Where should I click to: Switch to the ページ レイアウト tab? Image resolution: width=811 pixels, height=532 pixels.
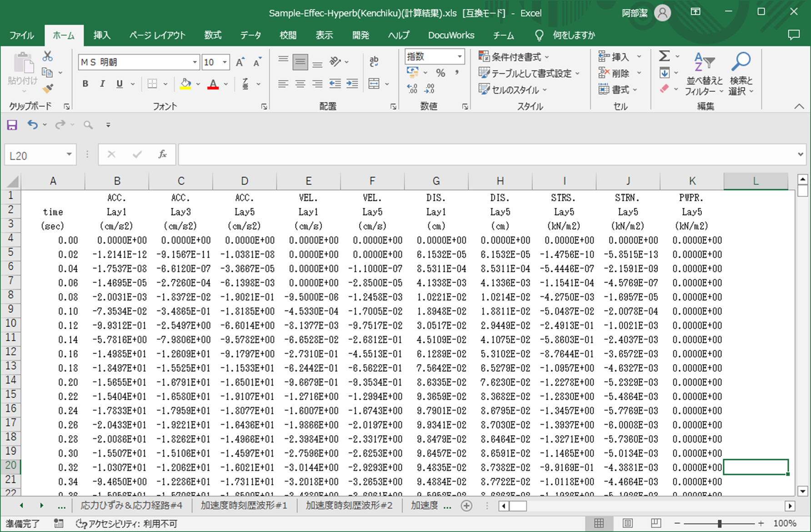[157, 35]
